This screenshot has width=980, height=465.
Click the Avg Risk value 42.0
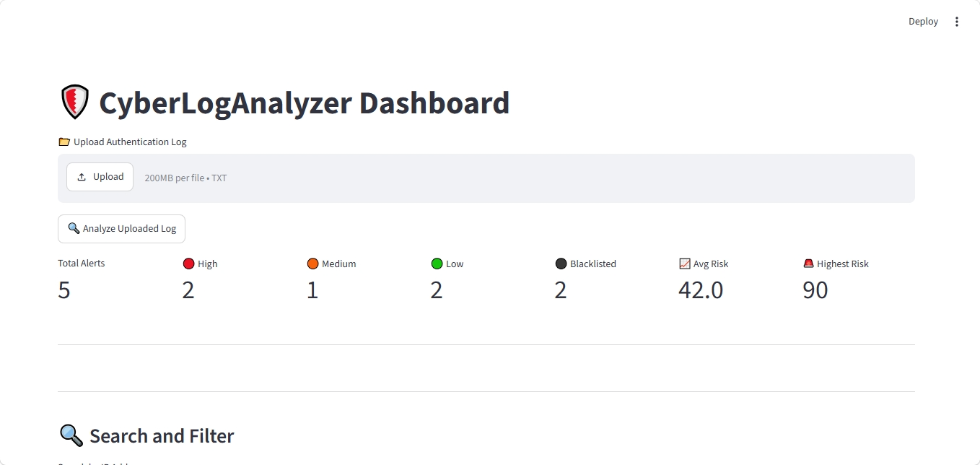coord(701,290)
